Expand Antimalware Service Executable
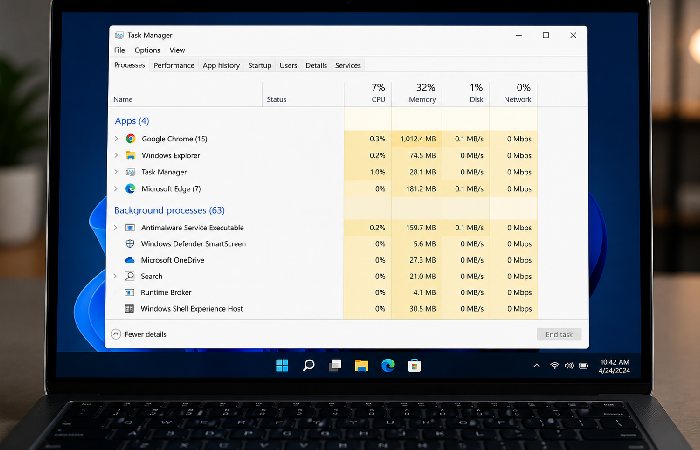The height and width of the screenshot is (450, 700). pyautogui.click(x=115, y=228)
